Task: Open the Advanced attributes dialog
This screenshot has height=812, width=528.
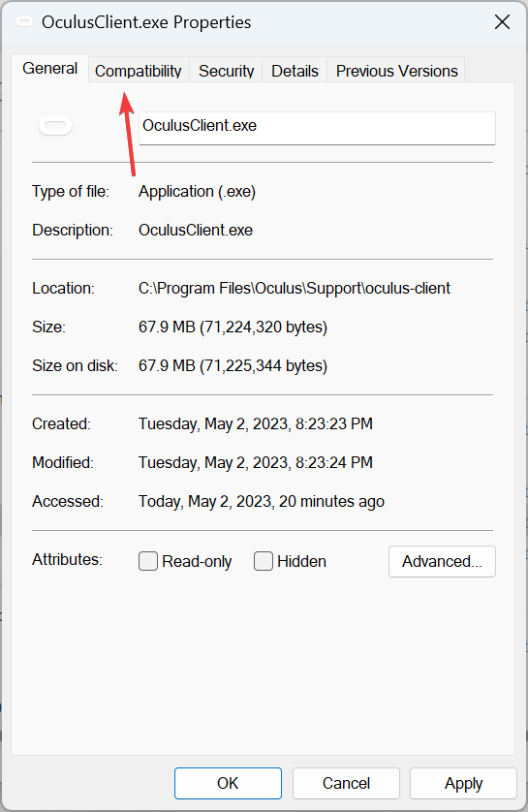Action: 442,561
